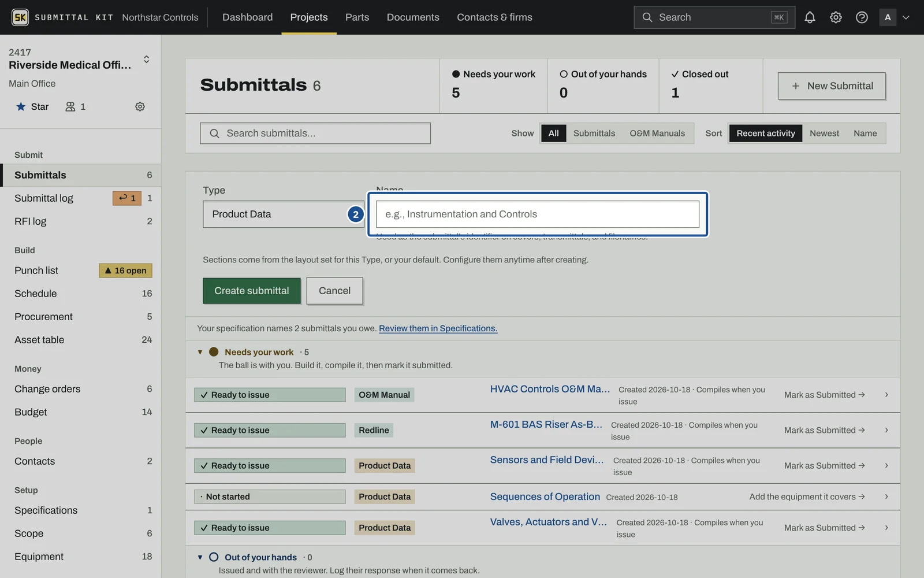Go to the Dashboard tab
This screenshot has width=924, height=578.
[247, 17]
